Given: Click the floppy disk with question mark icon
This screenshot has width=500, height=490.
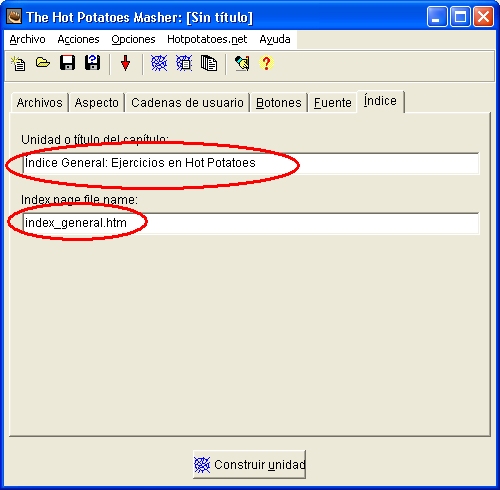Looking at the screenshot, I should point(92,63).
